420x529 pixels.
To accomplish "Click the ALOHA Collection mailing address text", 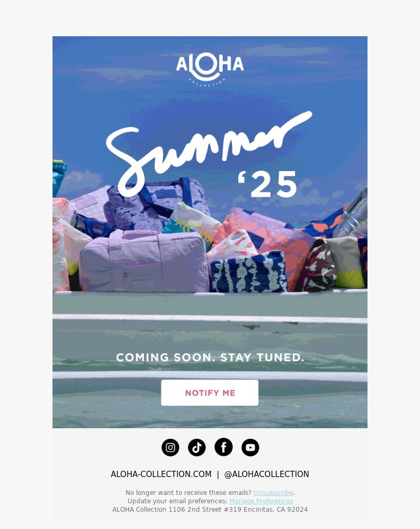I will coord(210,510).
